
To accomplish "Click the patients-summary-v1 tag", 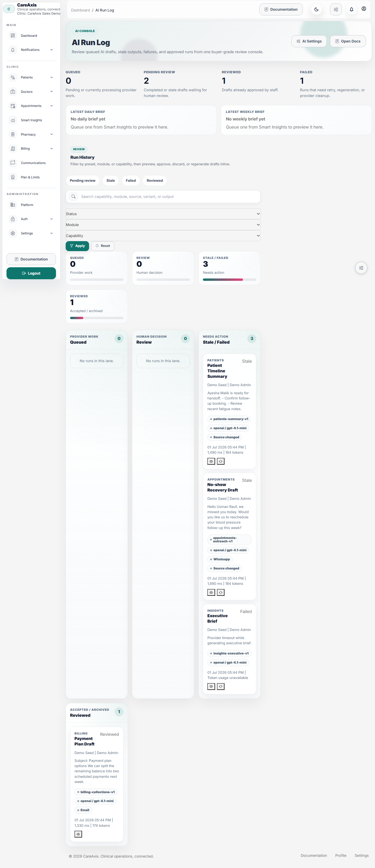I will pyautogui.click(x=229, y=419).
